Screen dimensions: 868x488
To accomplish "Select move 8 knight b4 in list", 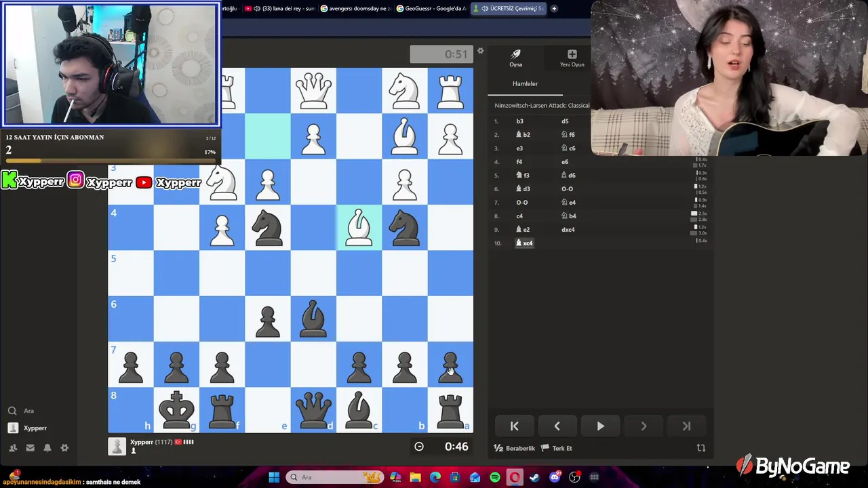I will pyautogui.click(x=568, y=216).
